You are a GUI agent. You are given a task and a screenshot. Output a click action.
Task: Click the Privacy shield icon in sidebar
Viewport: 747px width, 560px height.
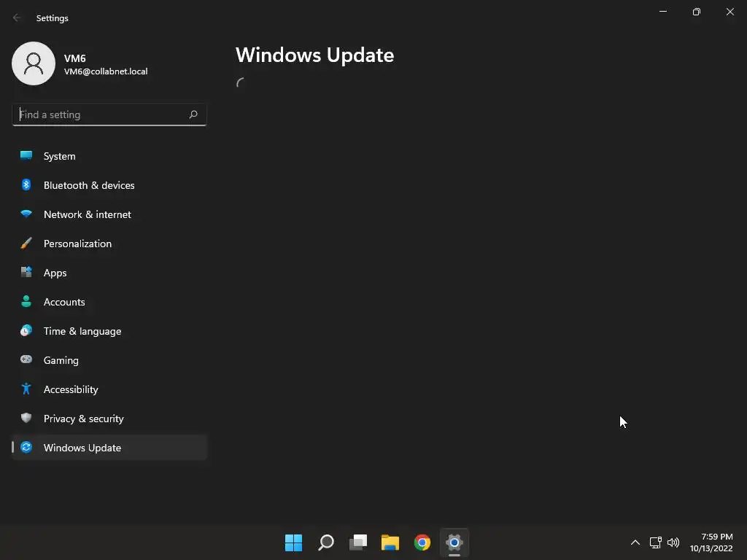(x=26, y=418)
